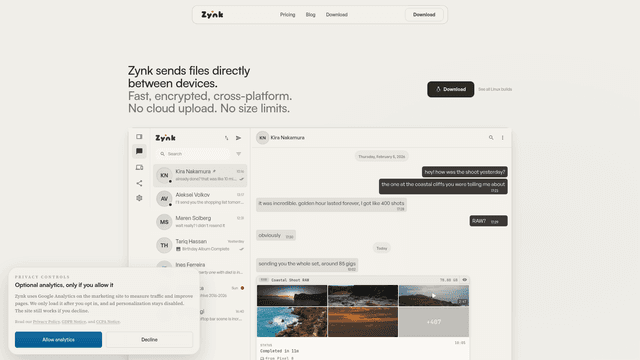Screen dimensions: 640x360
Task: Click 'sending you the whole set' message
Action: 307,265
